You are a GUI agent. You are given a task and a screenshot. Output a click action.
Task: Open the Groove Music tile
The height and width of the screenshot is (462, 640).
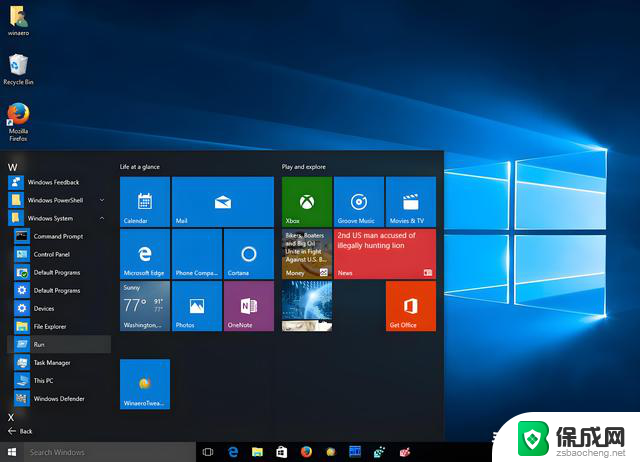(359, 202)
